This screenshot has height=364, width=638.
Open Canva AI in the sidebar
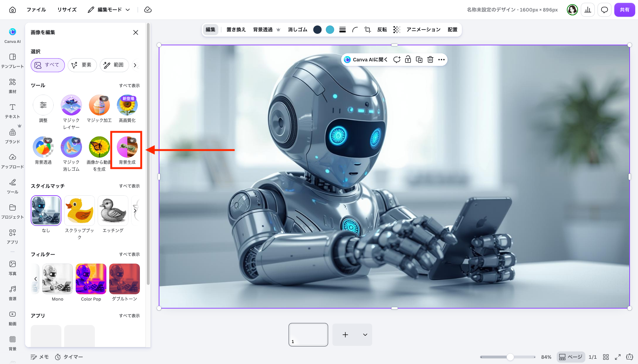point(13,36)
